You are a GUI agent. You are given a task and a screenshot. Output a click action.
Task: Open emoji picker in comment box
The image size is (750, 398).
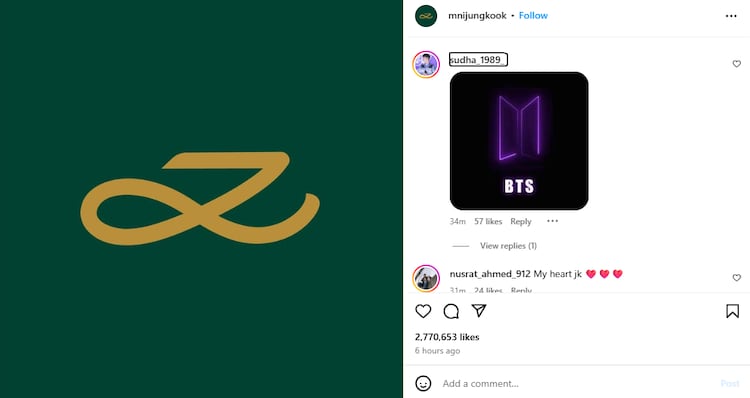[423, 383]
